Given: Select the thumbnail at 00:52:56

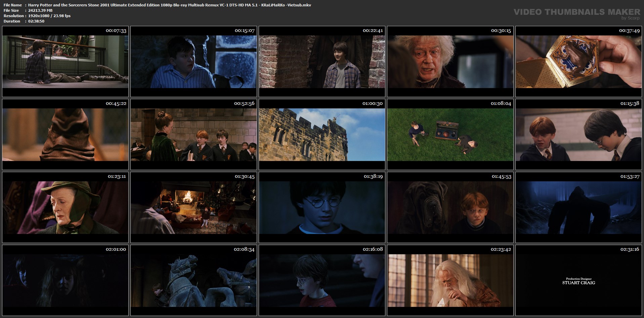Looking at the screenshot, I should [194, 134].
